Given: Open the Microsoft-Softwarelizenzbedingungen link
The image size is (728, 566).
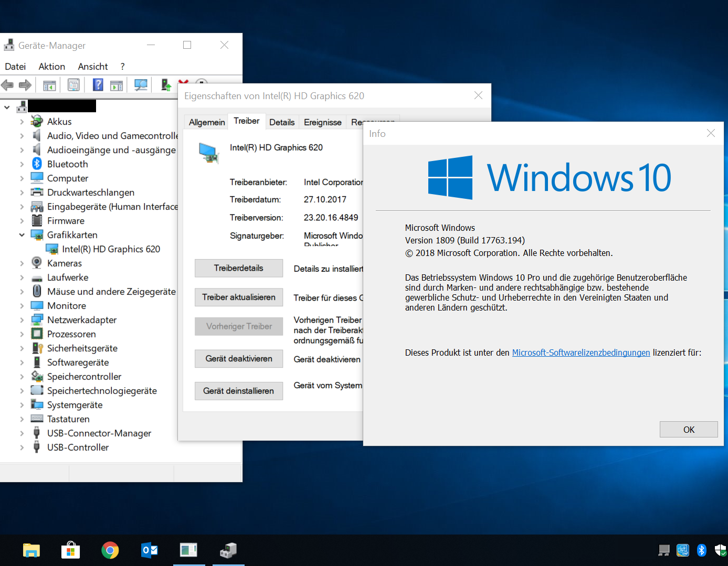Looking at the screenshot, I should tap(581, 353).
